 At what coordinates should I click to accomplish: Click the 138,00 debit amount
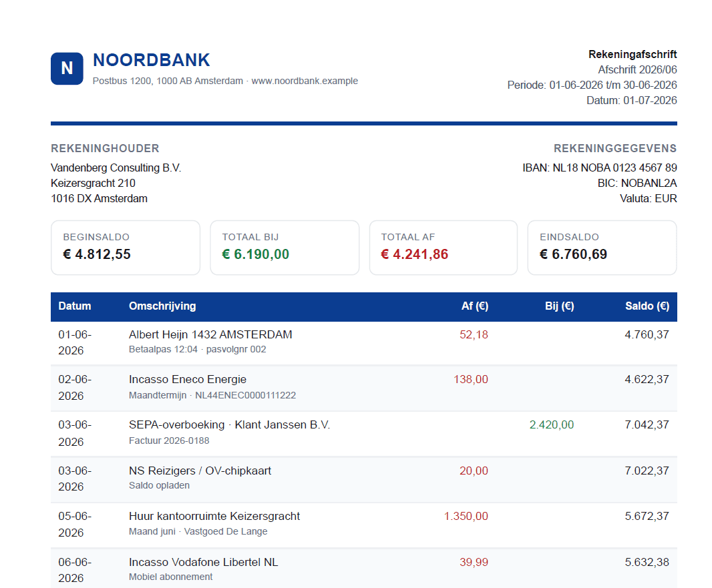[471, 380]
